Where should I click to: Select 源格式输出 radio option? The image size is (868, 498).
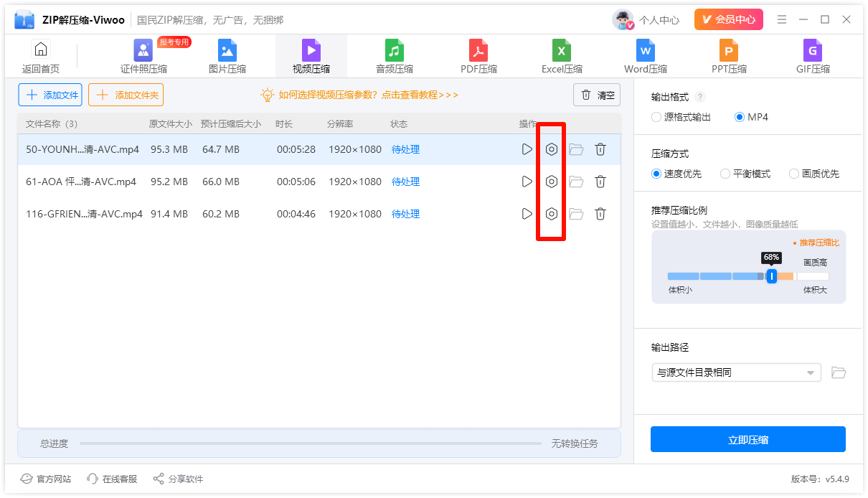681,117
